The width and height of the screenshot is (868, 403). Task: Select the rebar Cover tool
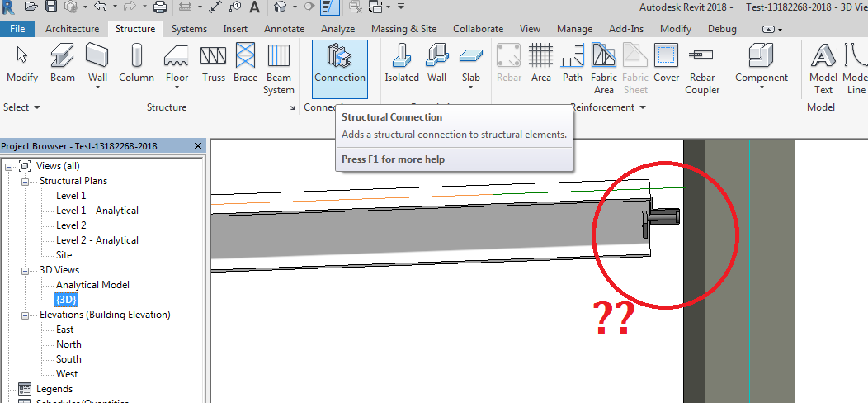666,64
